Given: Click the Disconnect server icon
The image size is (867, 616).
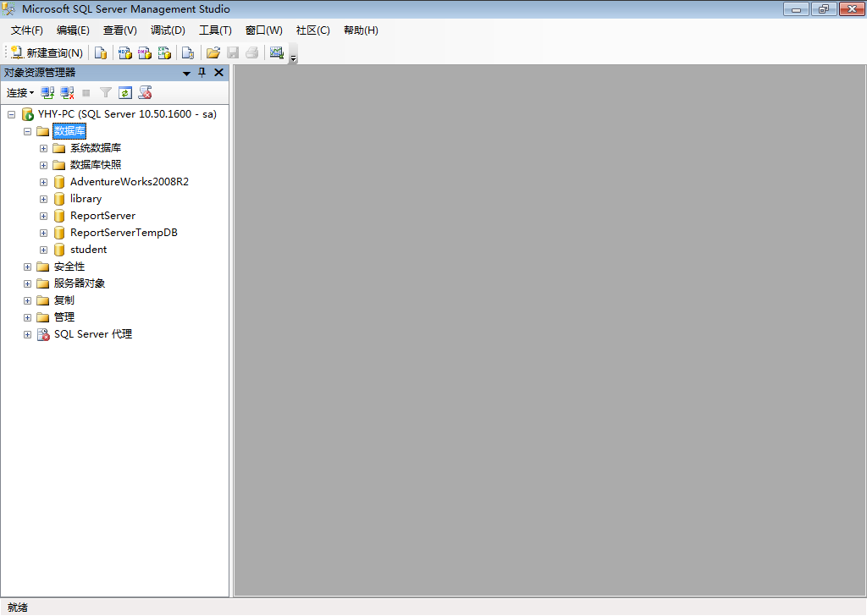Looking at the screenshot, I should pyautogui.click(x=68, y=93).
